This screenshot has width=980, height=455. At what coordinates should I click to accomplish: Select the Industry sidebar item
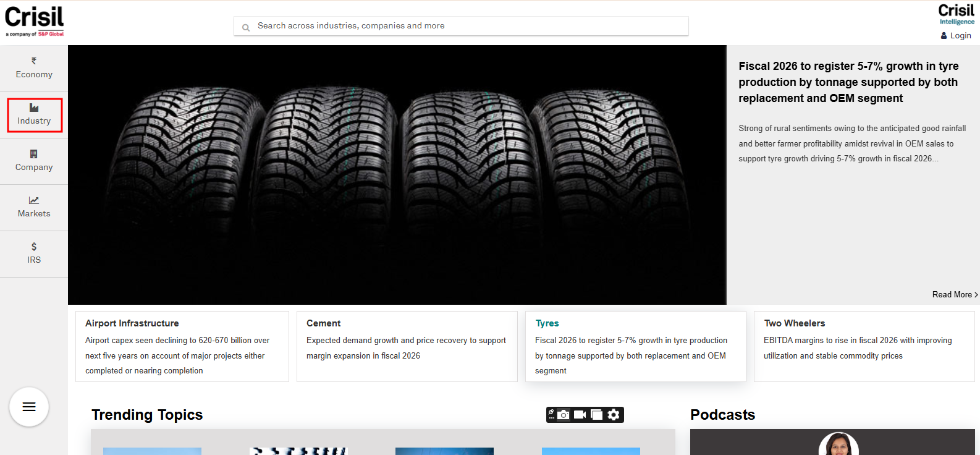click(34, 115)
